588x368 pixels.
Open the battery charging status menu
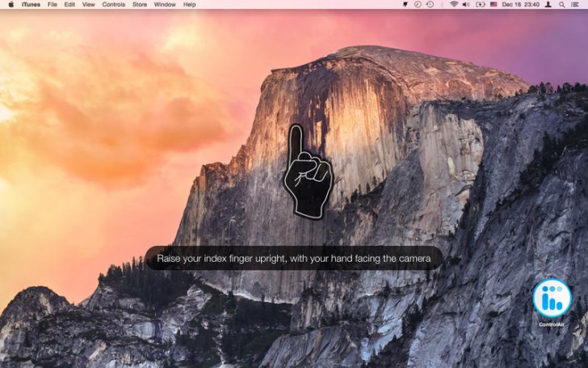pyautogui.click(x=481, y=5)
